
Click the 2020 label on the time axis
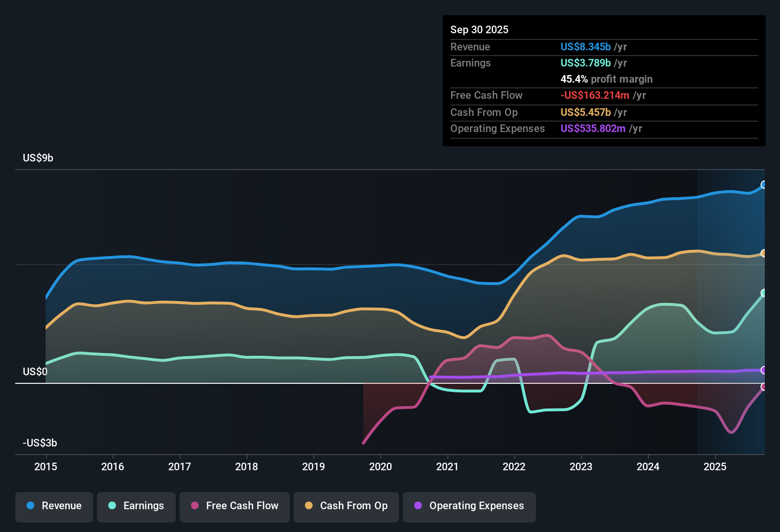[380, 467]
